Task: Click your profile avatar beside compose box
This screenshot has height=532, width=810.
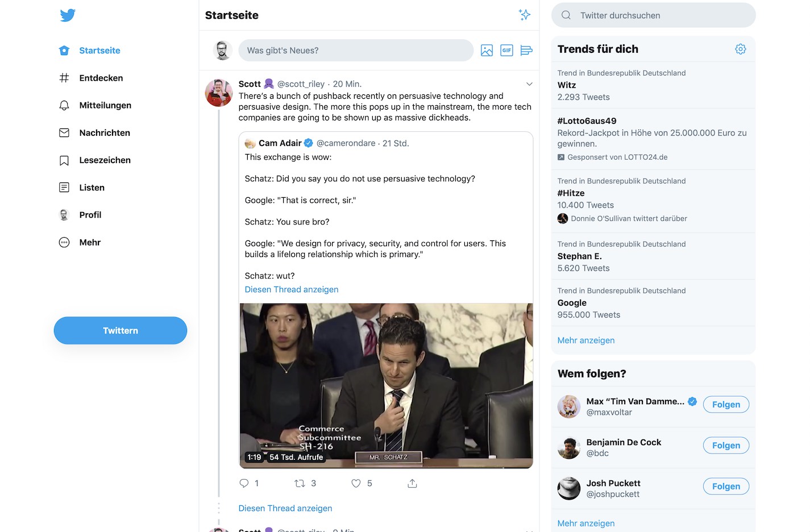Action: pyautogui.click(x=222, y=51)
